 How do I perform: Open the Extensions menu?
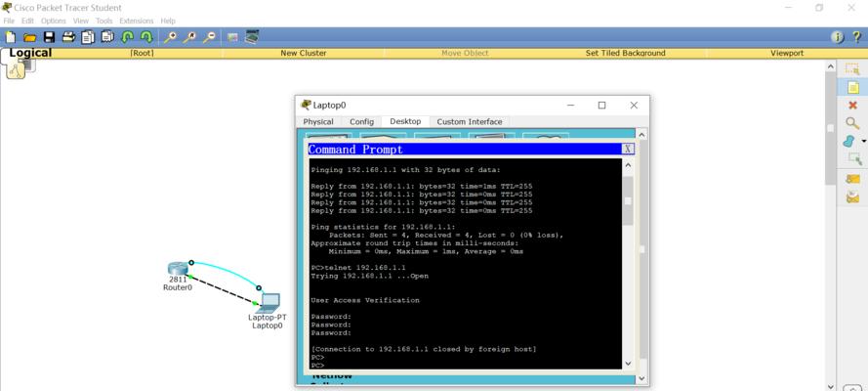pos(136,22)
